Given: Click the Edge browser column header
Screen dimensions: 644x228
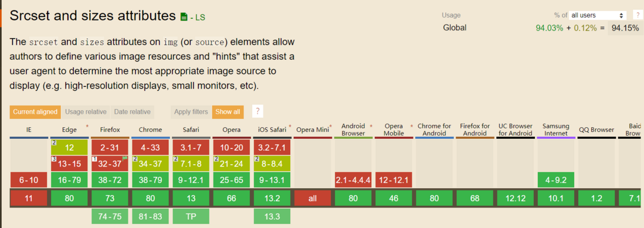Looking at the screenshot, I should pos(69,130).
